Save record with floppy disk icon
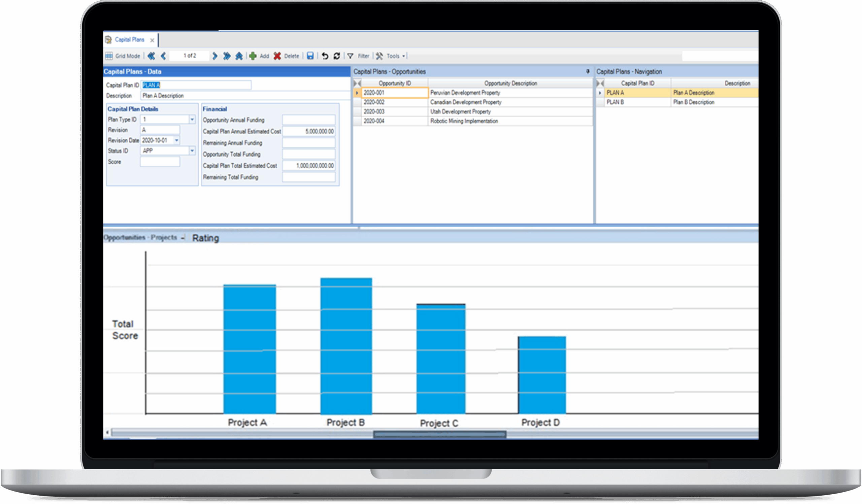Image resolution: width=862 pixels, height=504 pixels. pos(310,56)
